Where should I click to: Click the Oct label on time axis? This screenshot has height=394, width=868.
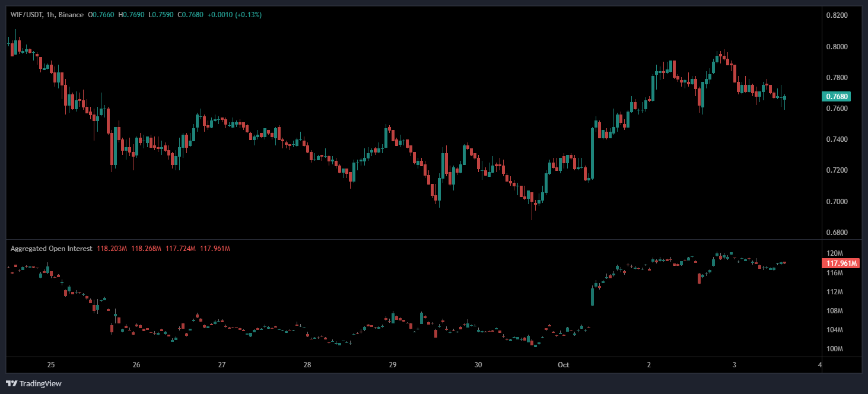(x=563, y=365)
